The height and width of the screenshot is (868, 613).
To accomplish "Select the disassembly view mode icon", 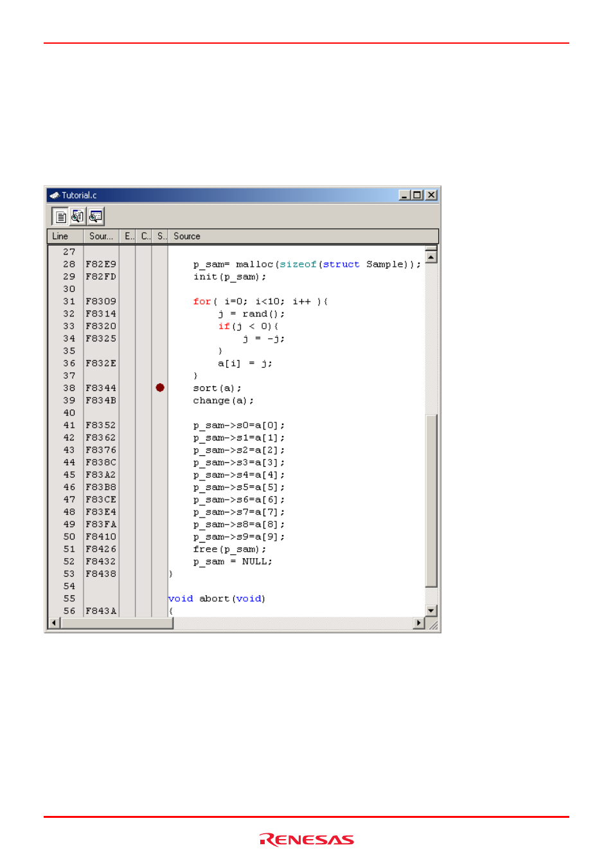I will click(x=96, y=217).
